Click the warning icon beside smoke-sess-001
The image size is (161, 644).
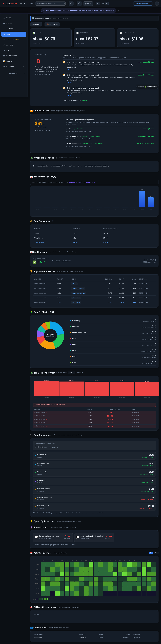(x=47, y=419)
